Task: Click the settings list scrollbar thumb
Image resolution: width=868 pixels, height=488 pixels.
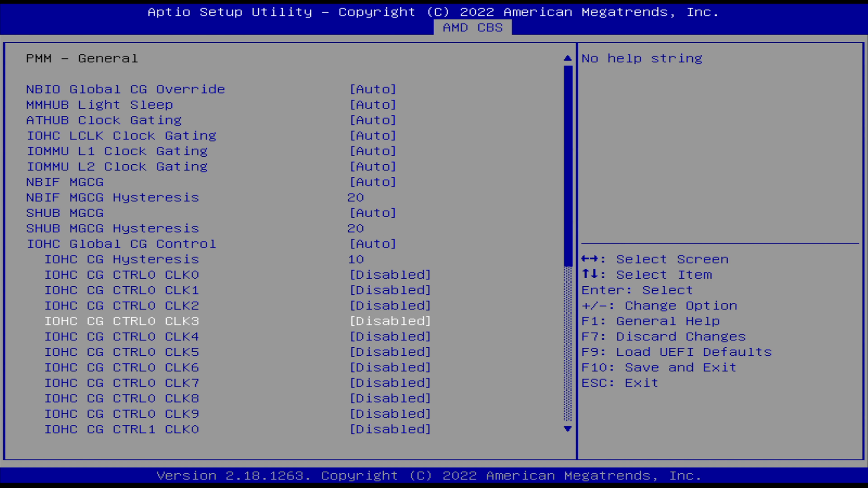Action: click(568, 166)
